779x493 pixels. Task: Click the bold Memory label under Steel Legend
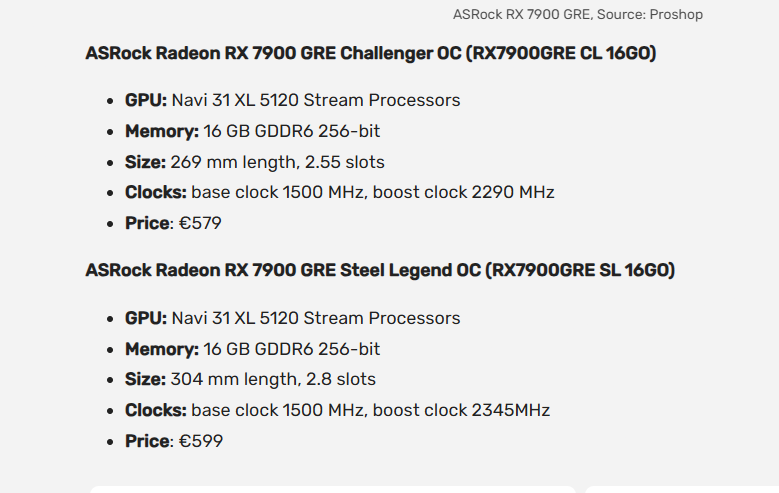coord(161,349)
